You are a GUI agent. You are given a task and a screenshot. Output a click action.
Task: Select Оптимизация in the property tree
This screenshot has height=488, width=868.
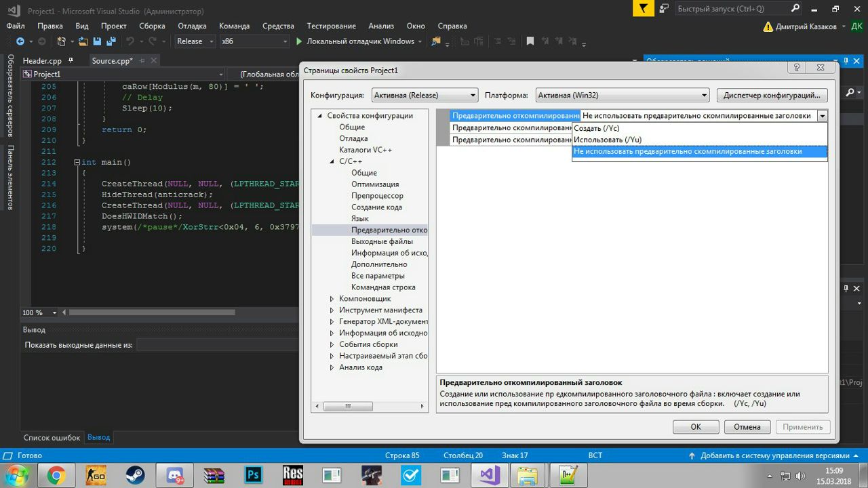click(375, 184)
